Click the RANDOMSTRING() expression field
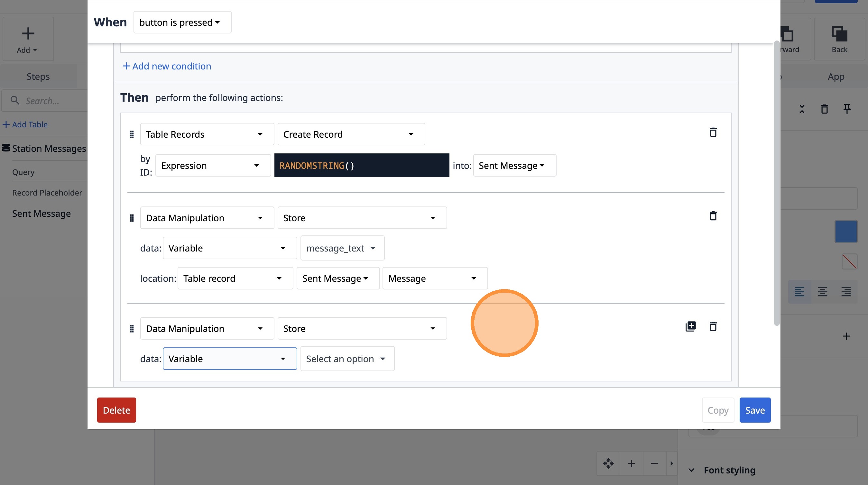 coord(361,166)
